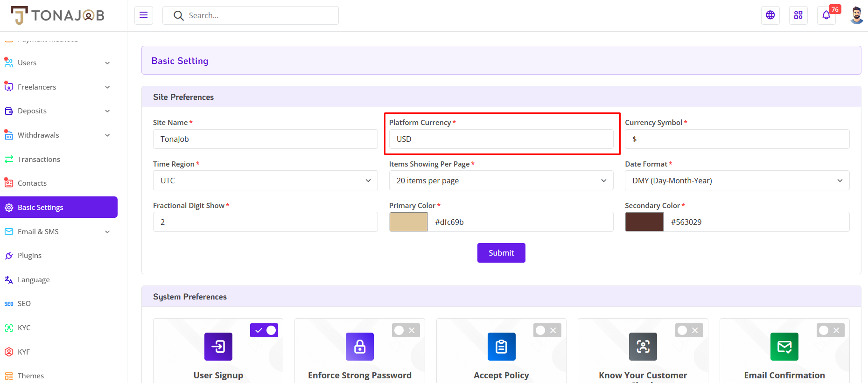Select Basic Settings menu item
Screen dimensions: 868x383
[59, 207]
